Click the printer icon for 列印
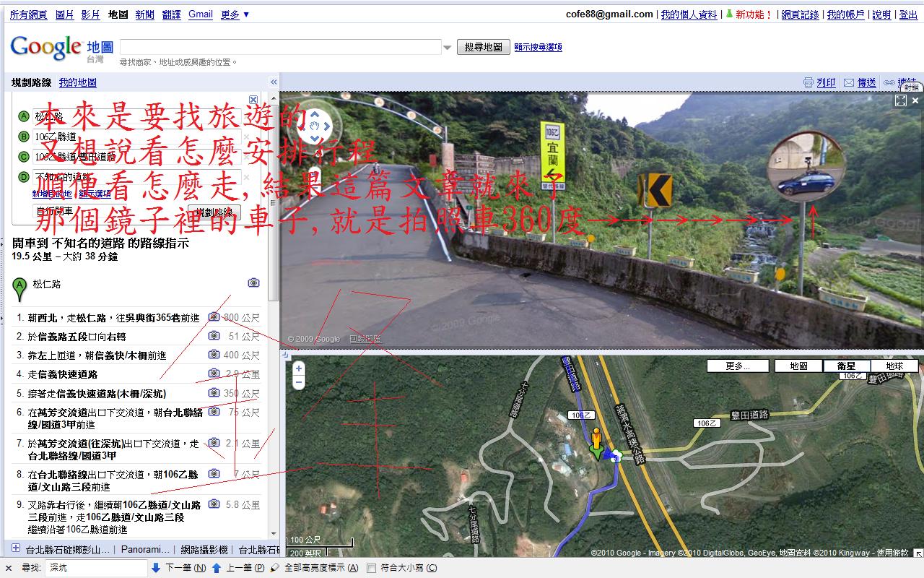This screenshot has height=578, width=924. tap(808, 83)
